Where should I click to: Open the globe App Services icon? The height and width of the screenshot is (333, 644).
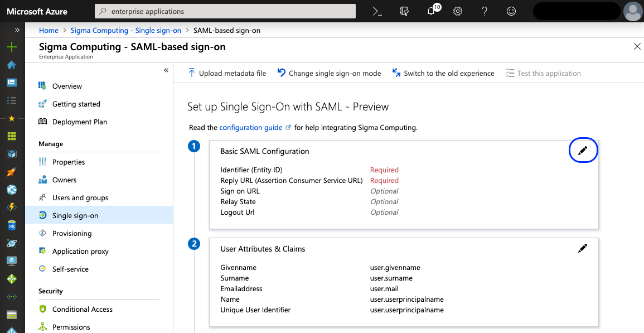pyautogui.click(x=12, y=190)
